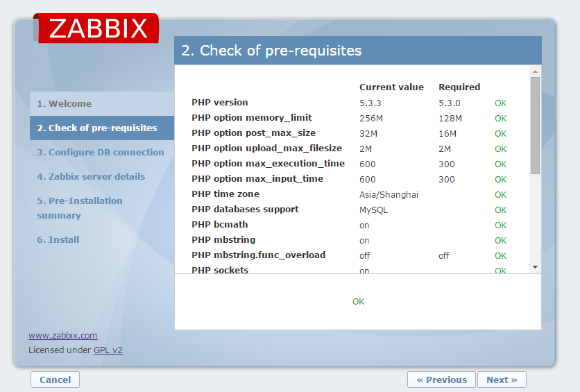Click the "2. Check of pre-requisites" page heading
This screenshot has height=392, width=580.
coord(271,50)
